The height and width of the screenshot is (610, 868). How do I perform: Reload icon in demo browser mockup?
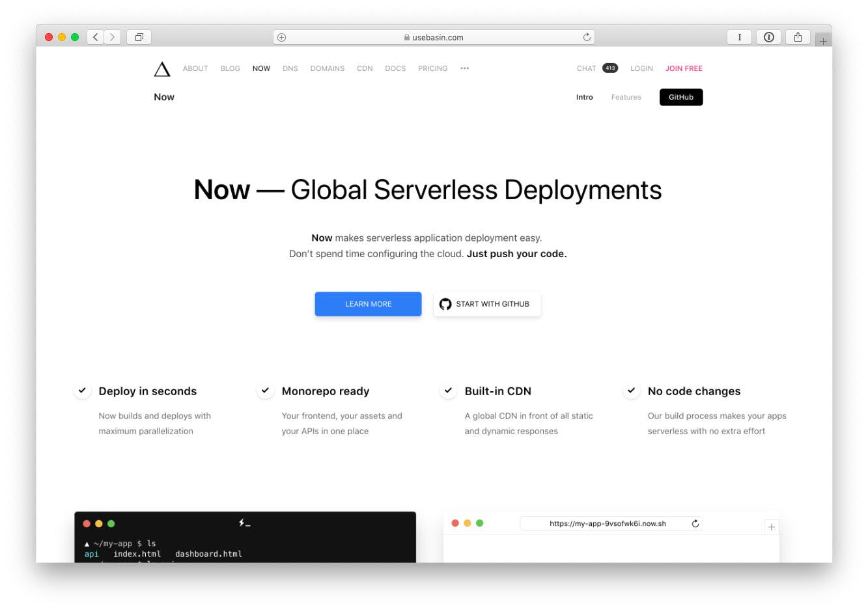(695, 523)
